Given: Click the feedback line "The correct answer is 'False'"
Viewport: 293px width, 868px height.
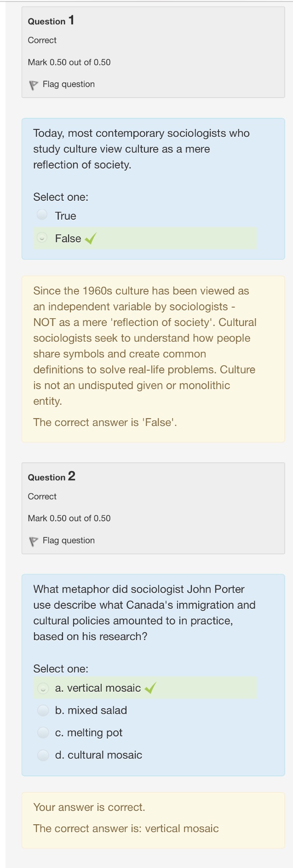Looking at the screenshot, I should pyautogui.click(x=105, y=422).
